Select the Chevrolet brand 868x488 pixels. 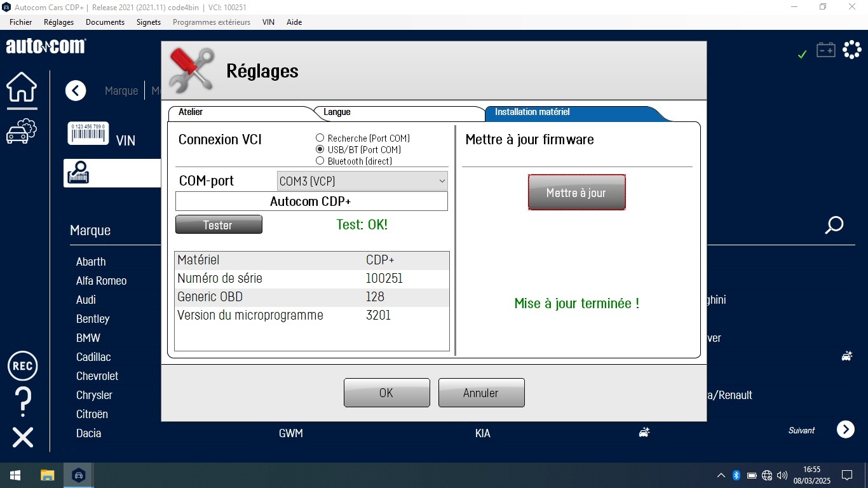(x=97, y=376)
